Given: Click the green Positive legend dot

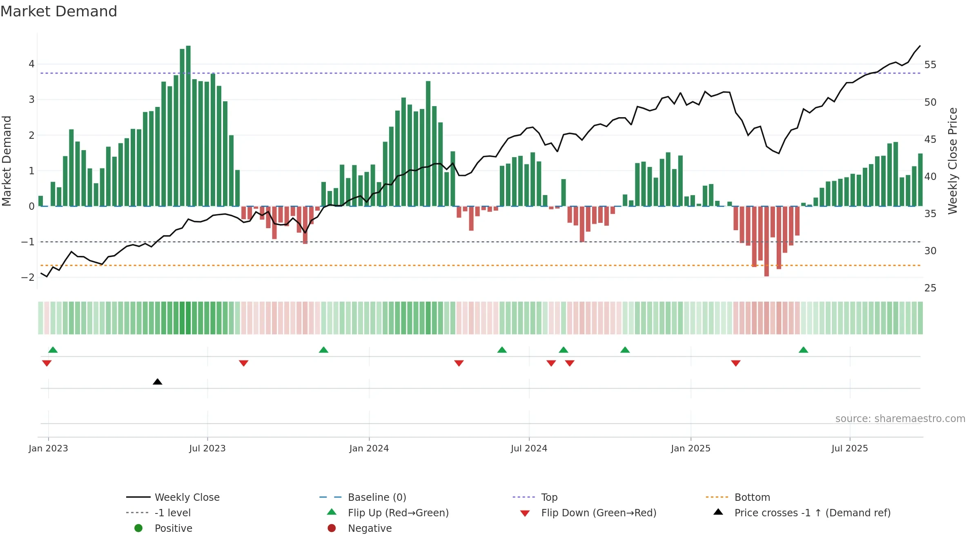Looking at the screenshot, I should (138, 528).
